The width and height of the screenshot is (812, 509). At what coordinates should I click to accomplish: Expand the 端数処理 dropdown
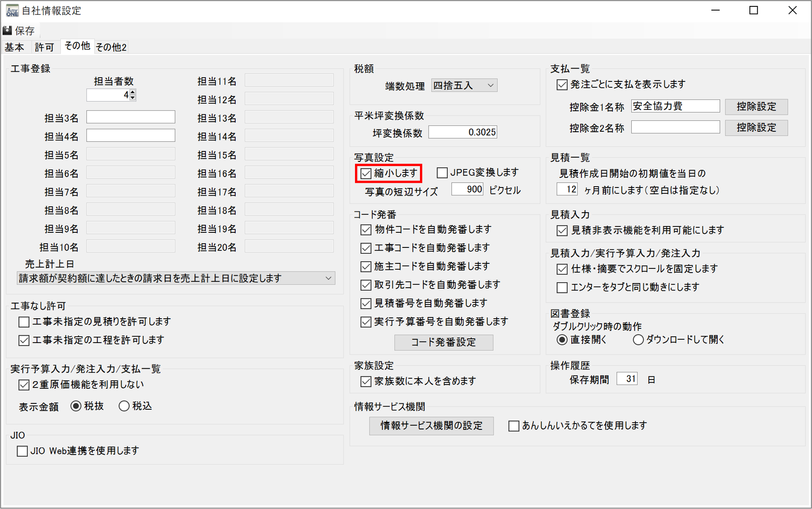(x=464, y=86)
